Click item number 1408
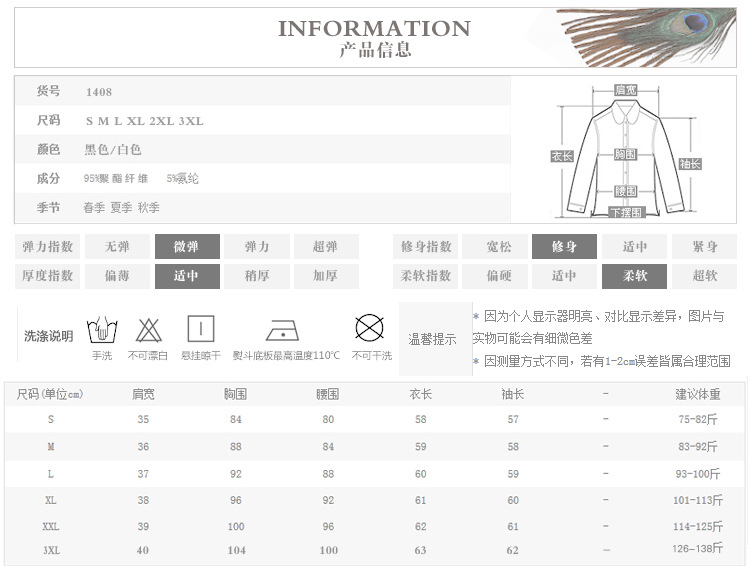Viewport: 750px width, 566px height. click(99, 92)
